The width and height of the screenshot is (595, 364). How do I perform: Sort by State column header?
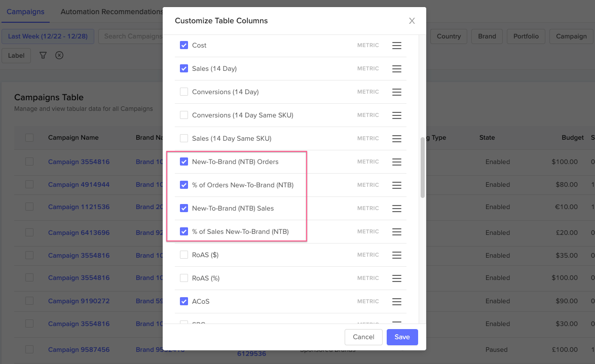point(487,138)
